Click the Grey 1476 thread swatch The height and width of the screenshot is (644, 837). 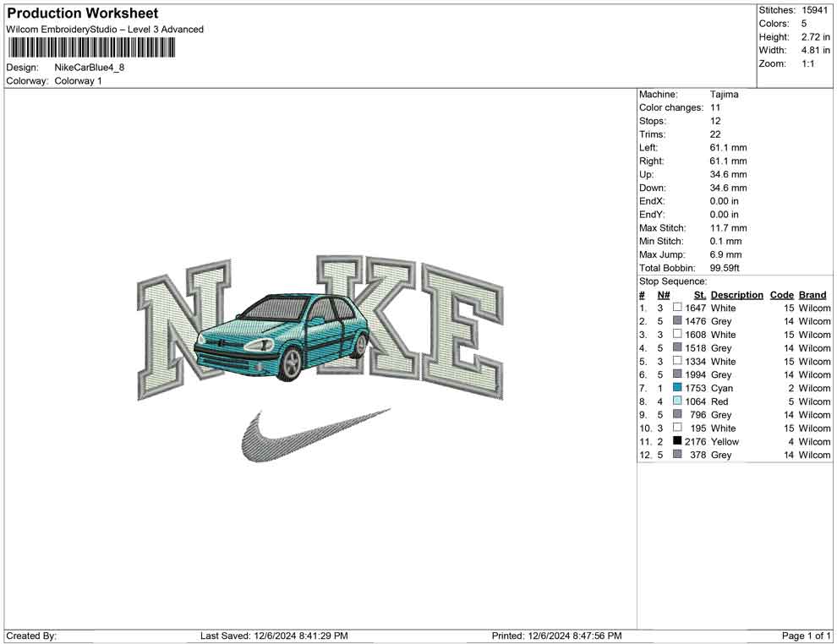(676, 321)
